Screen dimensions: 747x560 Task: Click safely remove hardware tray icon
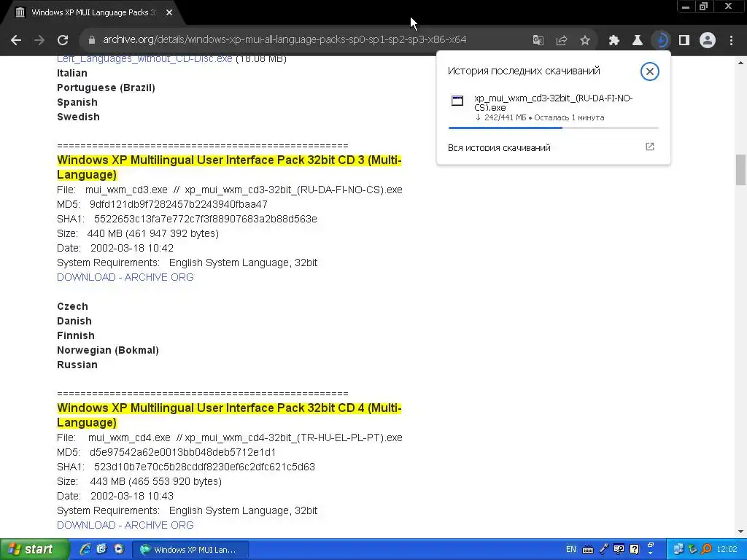coord(693,550)
